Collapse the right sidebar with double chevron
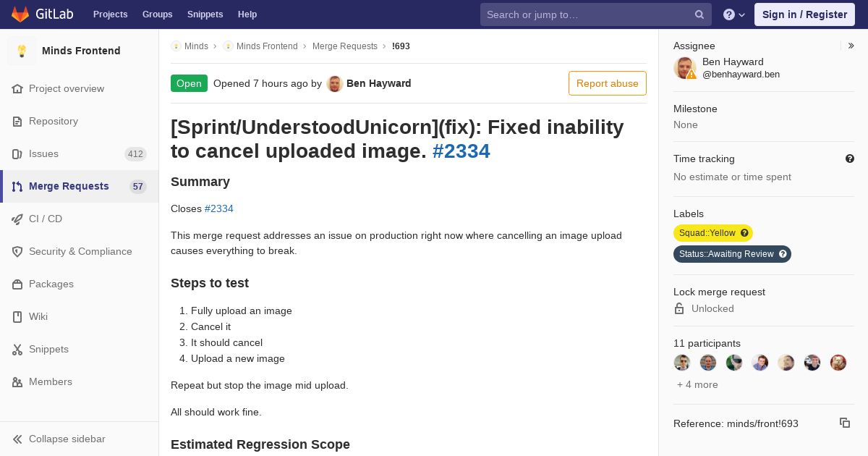This screenshot has height=456, width=868. coord(851,46)
